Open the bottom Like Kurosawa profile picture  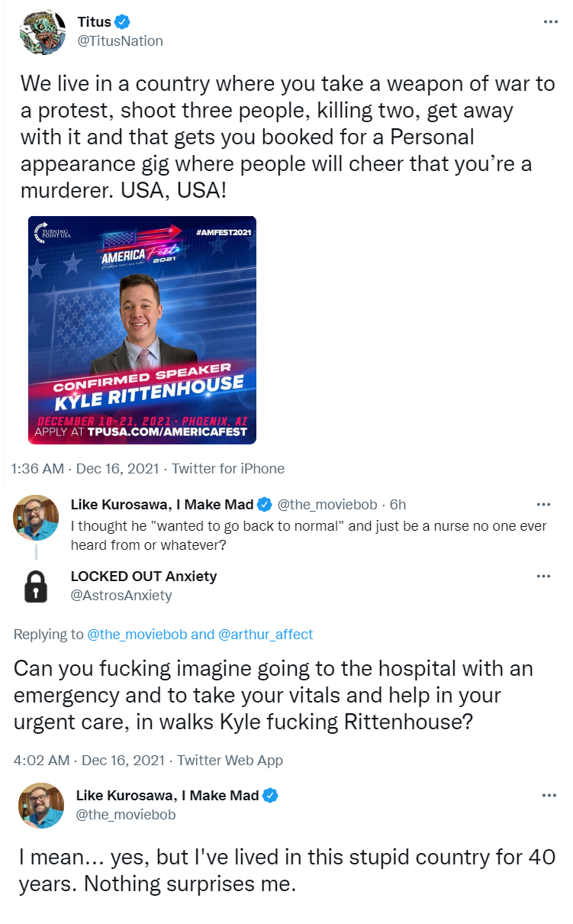click(x=41, y=805)
